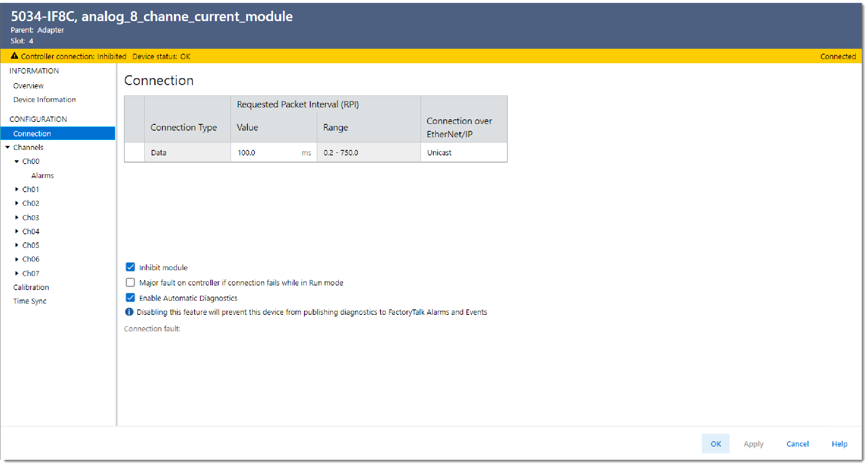Screen dimensions: 868x466
Task: Click the Cancel button
Action: click(797, 444)
